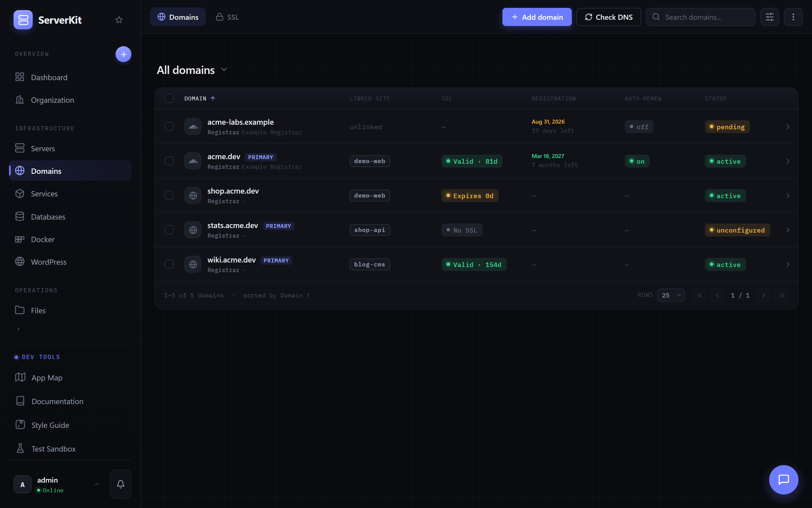Open the rows per page dropdown
The image size is (812, 508).
(x=671, y=295)
